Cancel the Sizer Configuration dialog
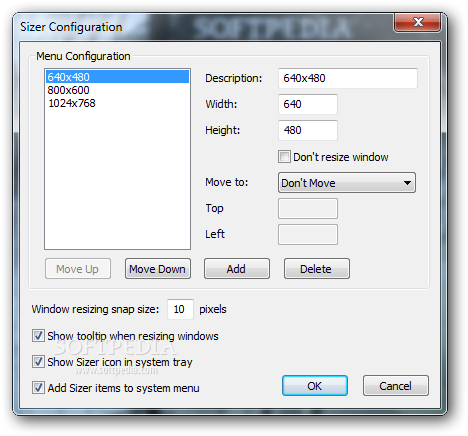Image resolution: width=468 pixels, height=436 pixels. pos(396,386)
